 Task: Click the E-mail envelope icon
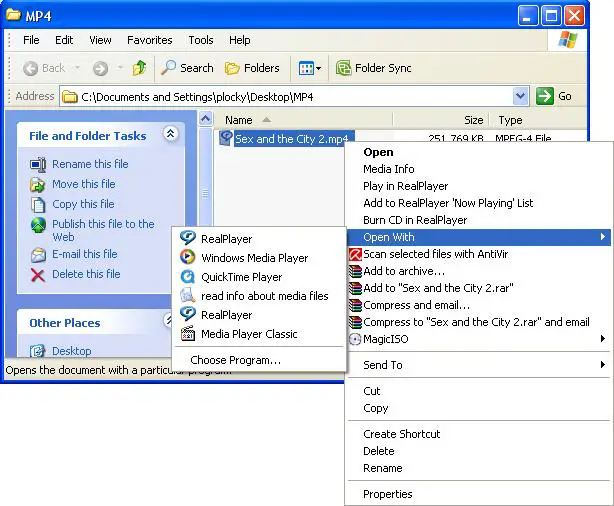38,255
